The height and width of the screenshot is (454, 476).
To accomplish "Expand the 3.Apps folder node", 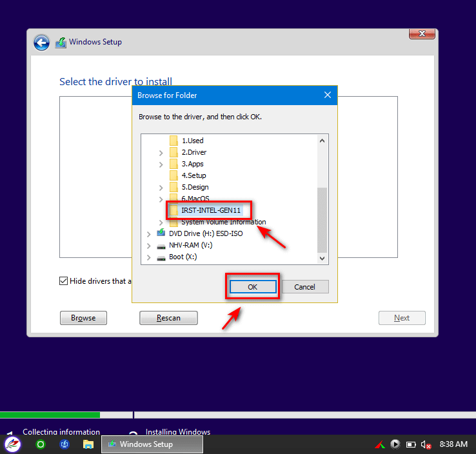I will (x=161, y=164).
